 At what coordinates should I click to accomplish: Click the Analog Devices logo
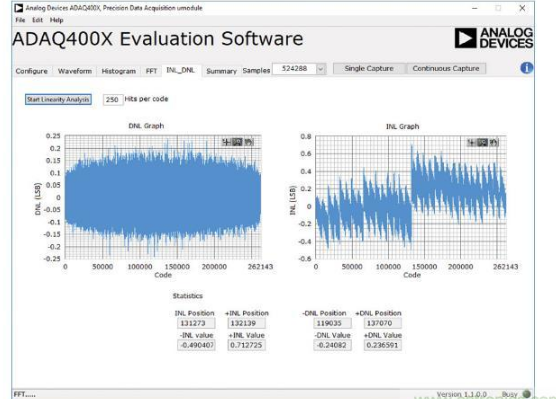(494, 38)
